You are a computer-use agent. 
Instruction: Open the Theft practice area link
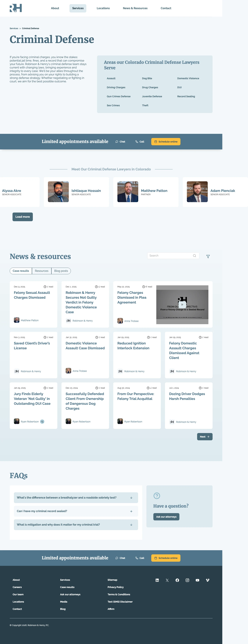[145, 106]
